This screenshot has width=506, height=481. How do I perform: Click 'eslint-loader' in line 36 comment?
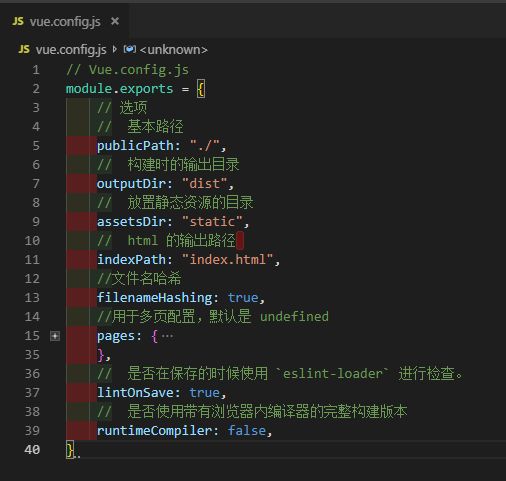[333, 374]
